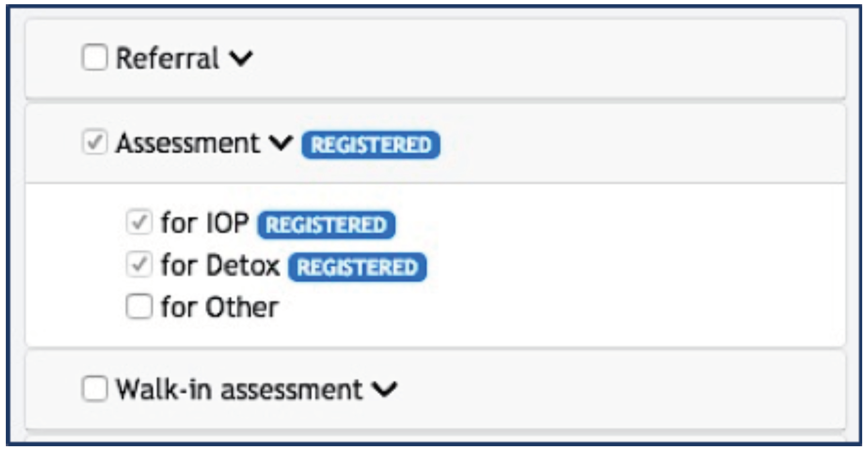Viewport: 868px width, 451px height.
Task: Click the Walk-in assessment label text
Action: 239,390
